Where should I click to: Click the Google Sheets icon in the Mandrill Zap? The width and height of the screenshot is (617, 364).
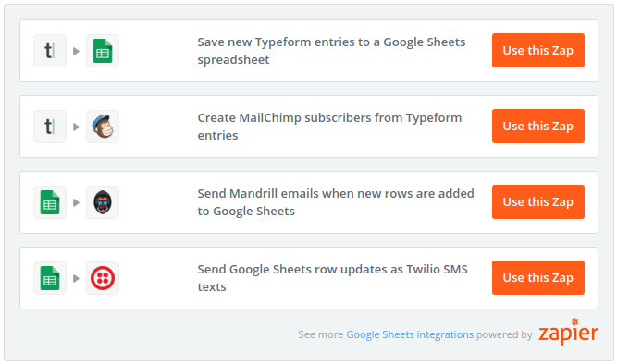[50, 202]
